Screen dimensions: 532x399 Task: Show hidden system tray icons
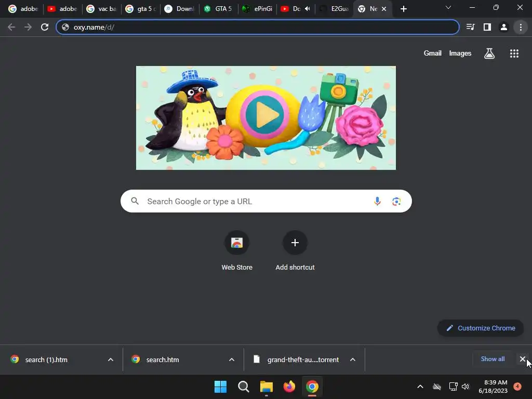point(420,387)
